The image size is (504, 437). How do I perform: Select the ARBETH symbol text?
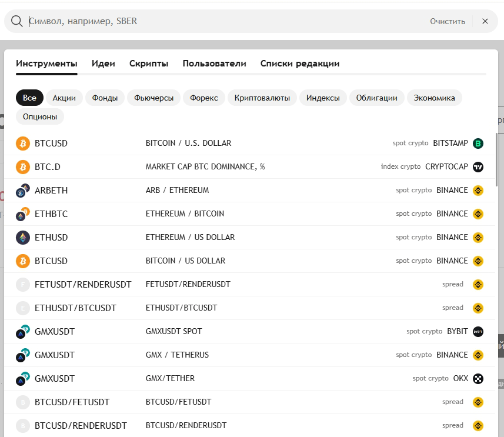tap(51, 191)
